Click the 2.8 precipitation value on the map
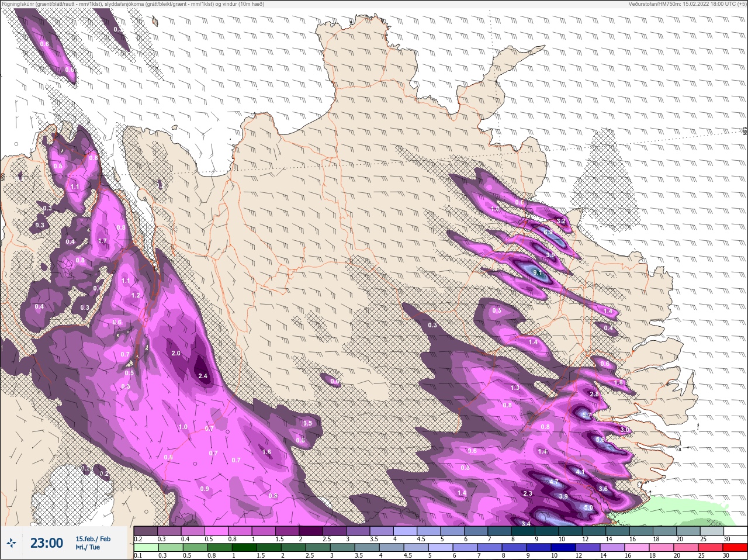This screenshot has height=560, width=748. (x=594, y=395)
